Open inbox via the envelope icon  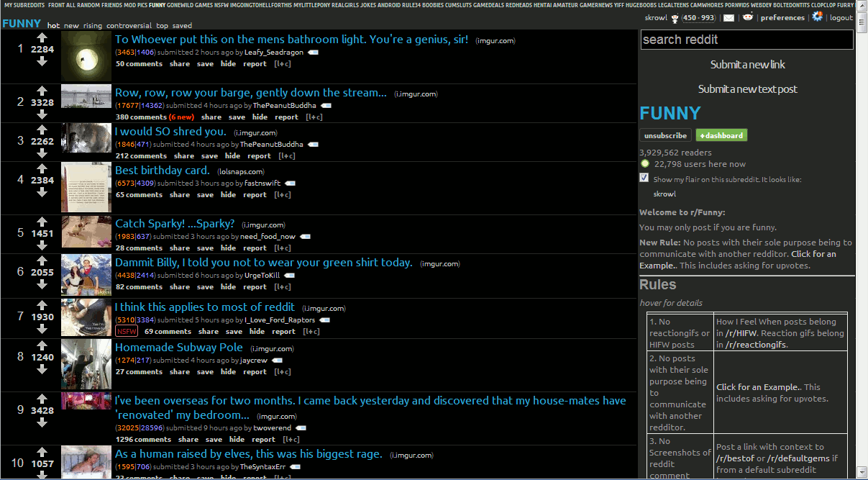pos(728,17)
